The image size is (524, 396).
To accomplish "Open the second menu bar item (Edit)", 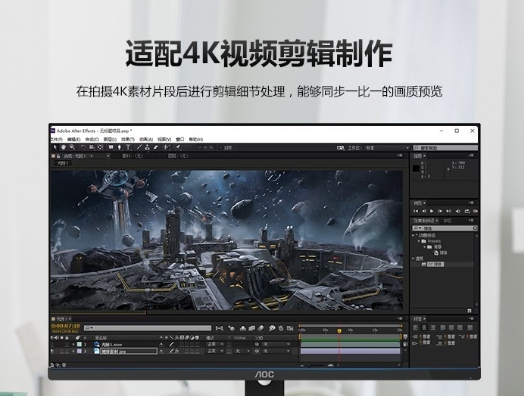I will tap(74, 139).
